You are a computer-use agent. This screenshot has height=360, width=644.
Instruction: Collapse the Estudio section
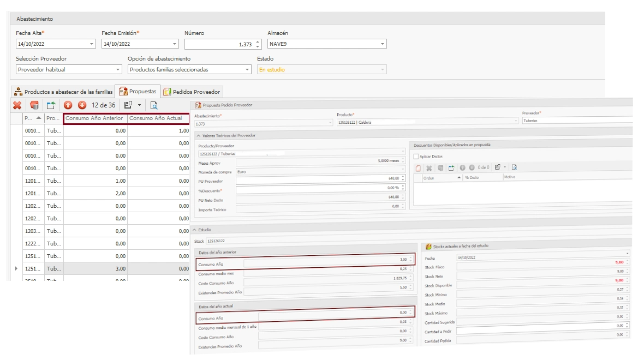click(x=195, y=230)
